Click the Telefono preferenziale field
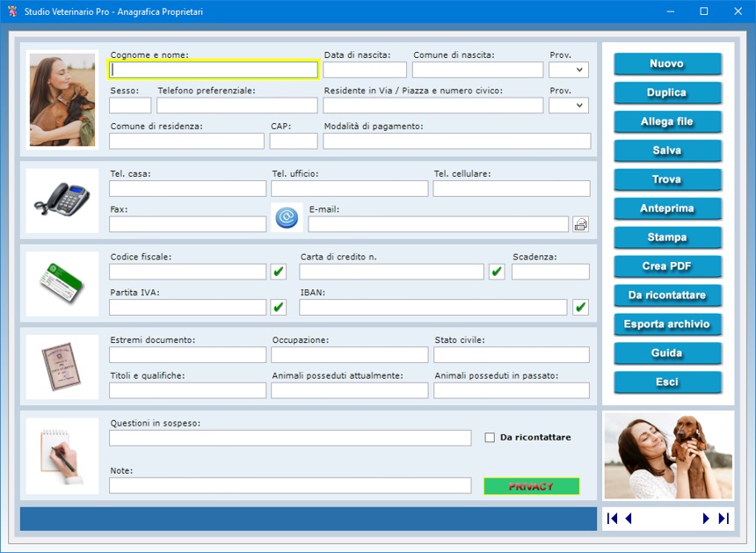This screenshot has width=756, height=553. (237, 106)
